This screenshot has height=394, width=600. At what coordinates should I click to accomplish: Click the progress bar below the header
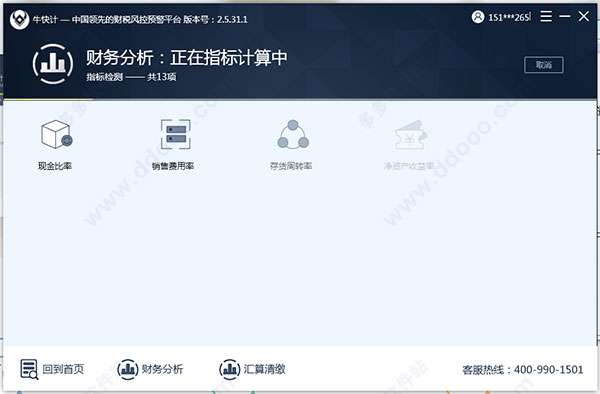(x=300, y=100)
